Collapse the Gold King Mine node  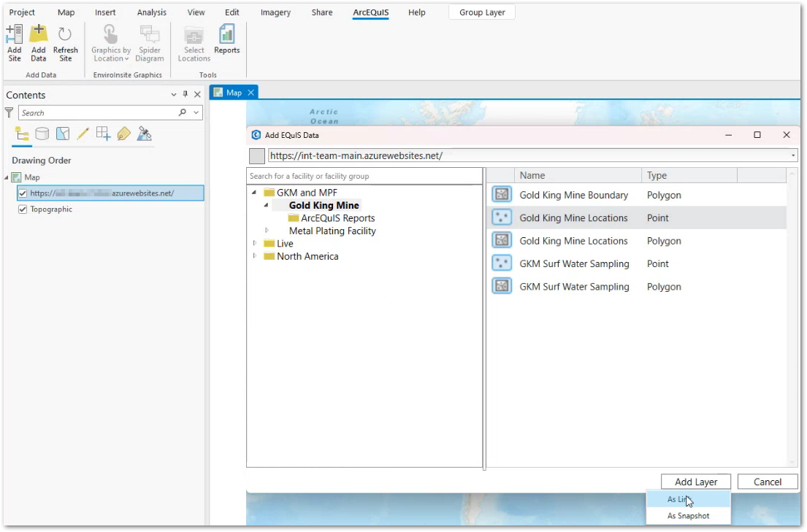pos(266,205)
